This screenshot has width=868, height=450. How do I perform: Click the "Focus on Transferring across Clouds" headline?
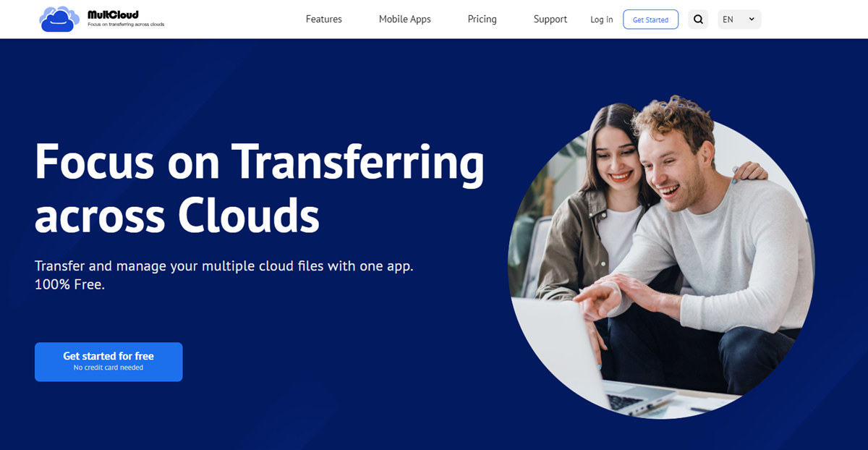(260, 188)
